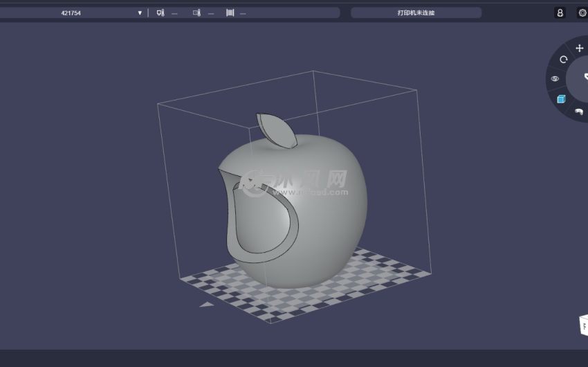
Task: Open the 421754 model dropdown arrow
Action: pos(140,12)
